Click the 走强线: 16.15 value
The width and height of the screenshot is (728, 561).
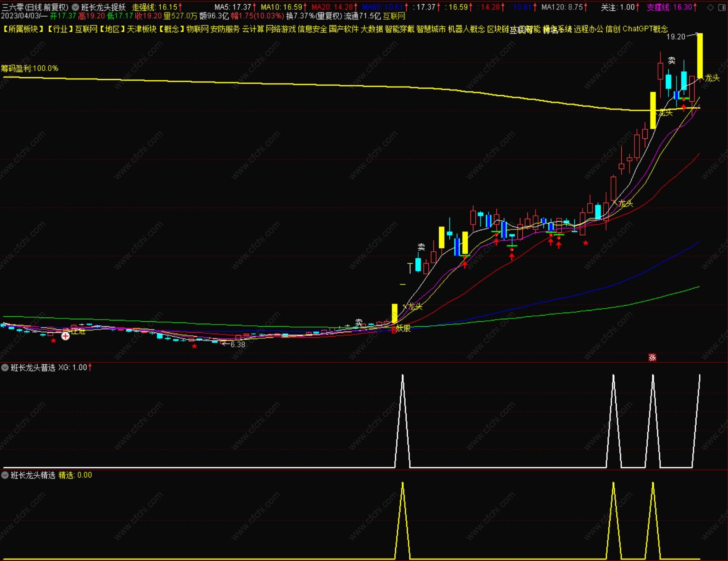(x=157, y=7)
